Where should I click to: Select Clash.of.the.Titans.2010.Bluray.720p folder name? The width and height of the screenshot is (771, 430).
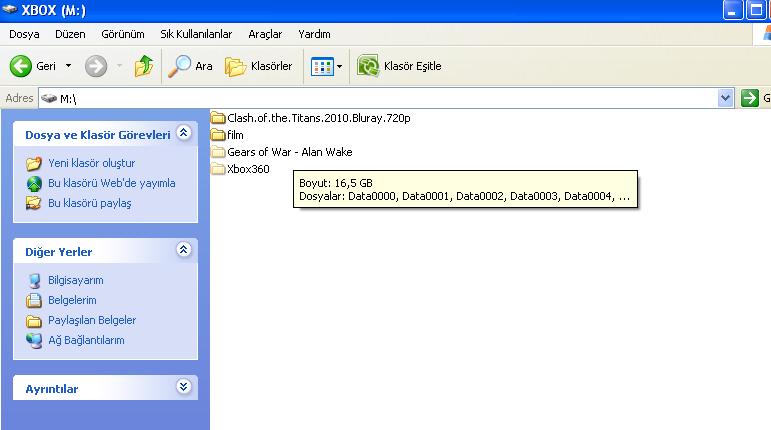click(x=319, y=118)
